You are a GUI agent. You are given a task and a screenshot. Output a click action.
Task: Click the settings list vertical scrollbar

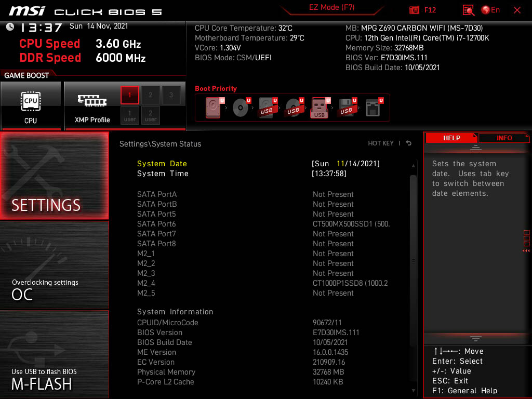coord(414,260)
